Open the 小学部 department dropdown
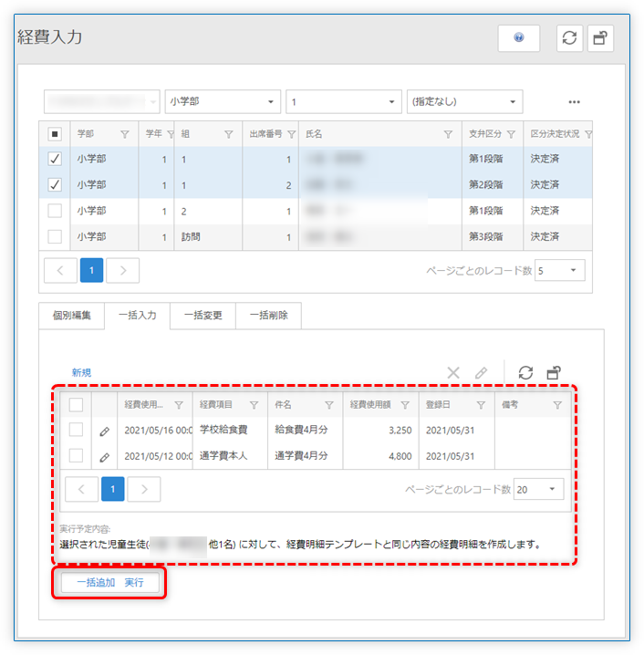This screenshot has width=644, height=655. tap(223, 101)
